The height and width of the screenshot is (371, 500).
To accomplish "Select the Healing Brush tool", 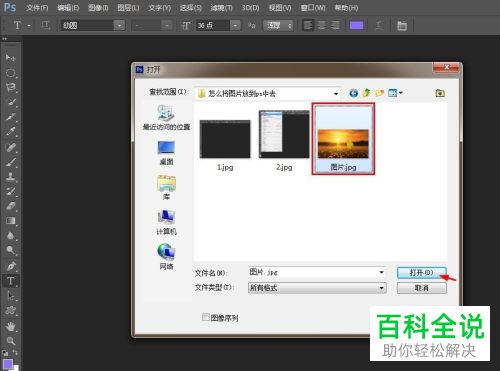I will tap(10, 147).
